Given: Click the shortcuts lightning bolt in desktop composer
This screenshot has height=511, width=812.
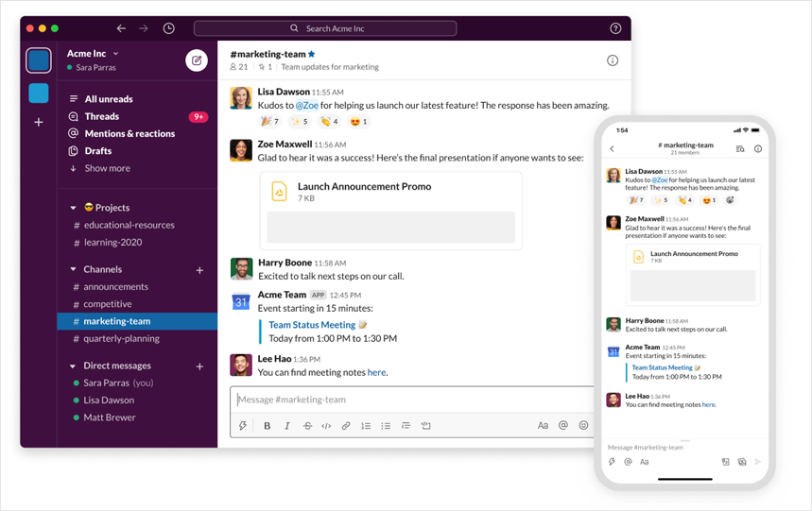Looking at the screenshot, I should [x=242, y=426].
